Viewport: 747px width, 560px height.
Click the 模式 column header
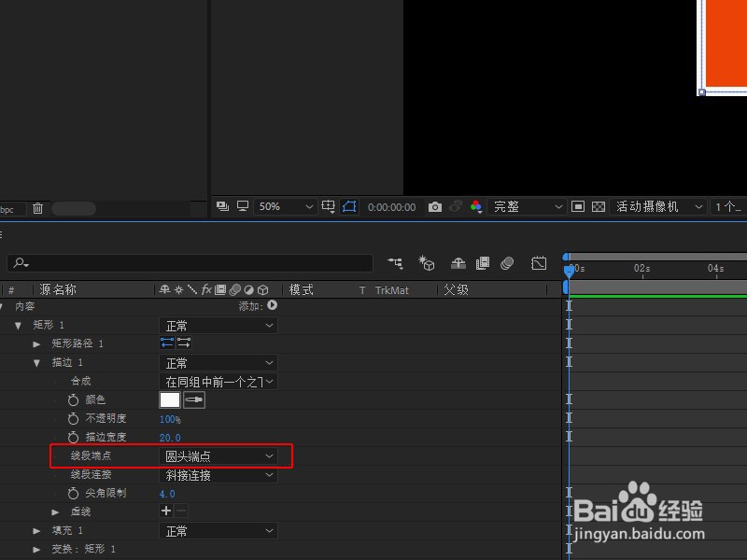(301, 289)
